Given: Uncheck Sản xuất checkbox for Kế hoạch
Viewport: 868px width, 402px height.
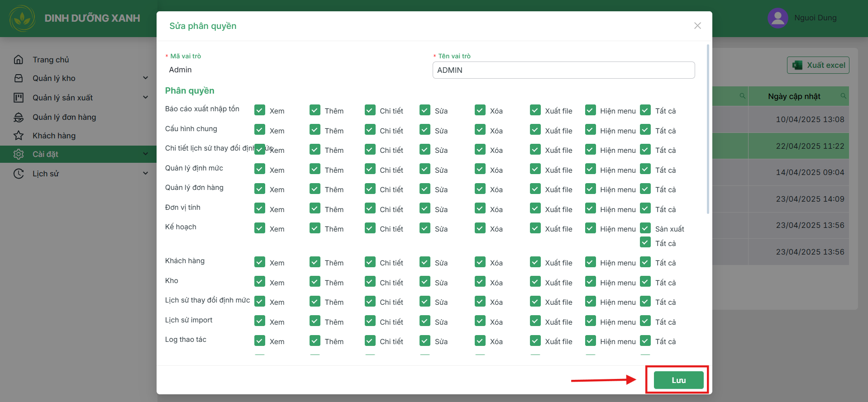Looking at the screenshot, I should click(x=645, y=228).
